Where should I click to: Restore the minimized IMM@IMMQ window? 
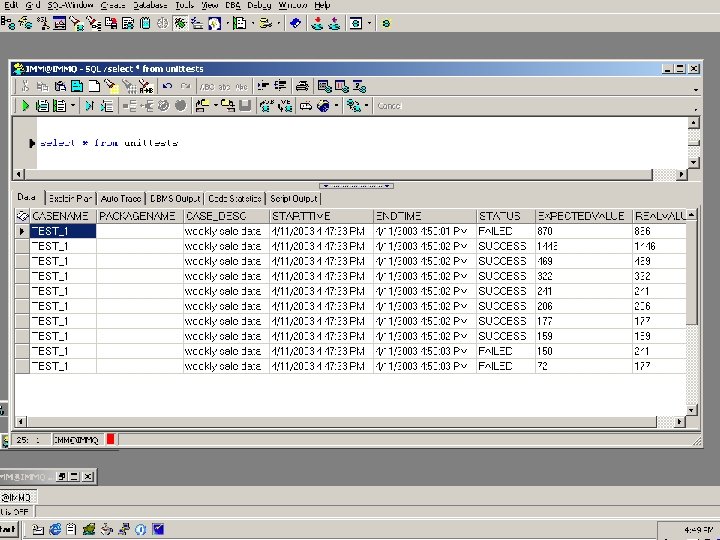(x=62, y=477)
